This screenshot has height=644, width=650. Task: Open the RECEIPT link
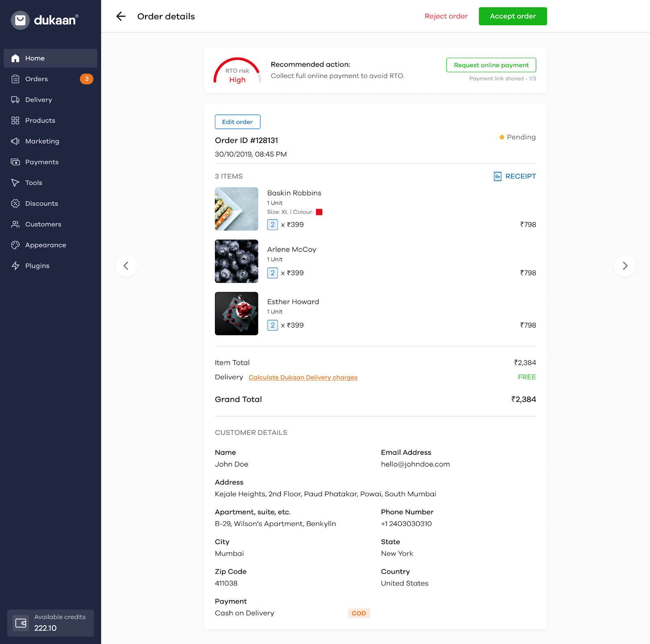click(x=515, y=176)
